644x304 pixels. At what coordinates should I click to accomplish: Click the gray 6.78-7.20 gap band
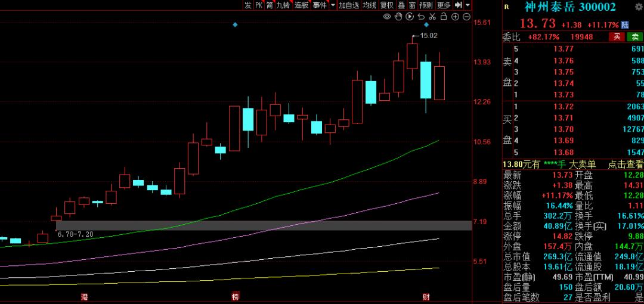(264, 225)
